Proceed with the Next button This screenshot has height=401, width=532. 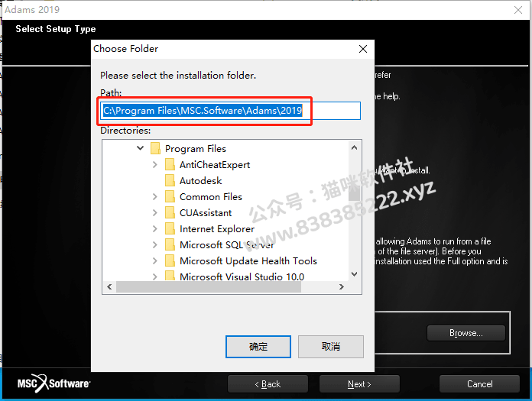tap(359, 384)
